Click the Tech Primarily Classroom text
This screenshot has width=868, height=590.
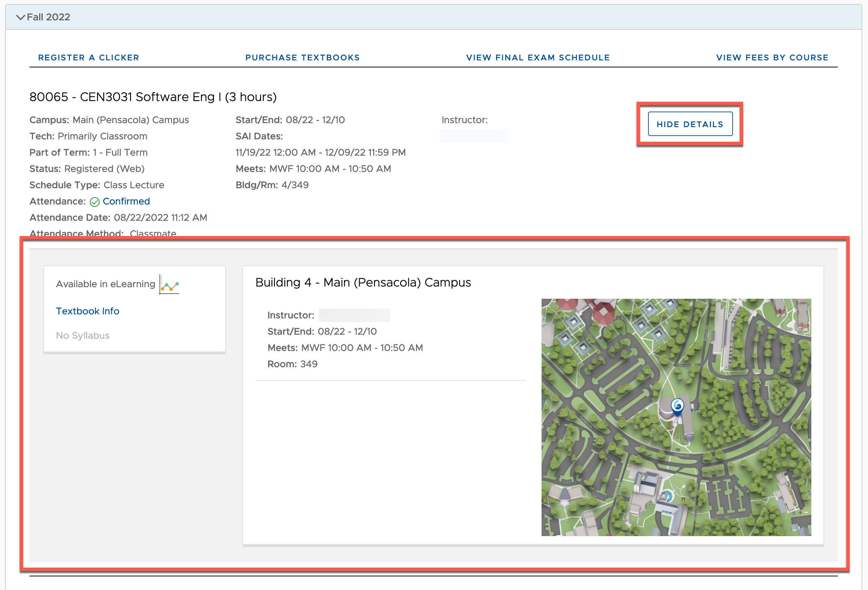tap(89, 136)
